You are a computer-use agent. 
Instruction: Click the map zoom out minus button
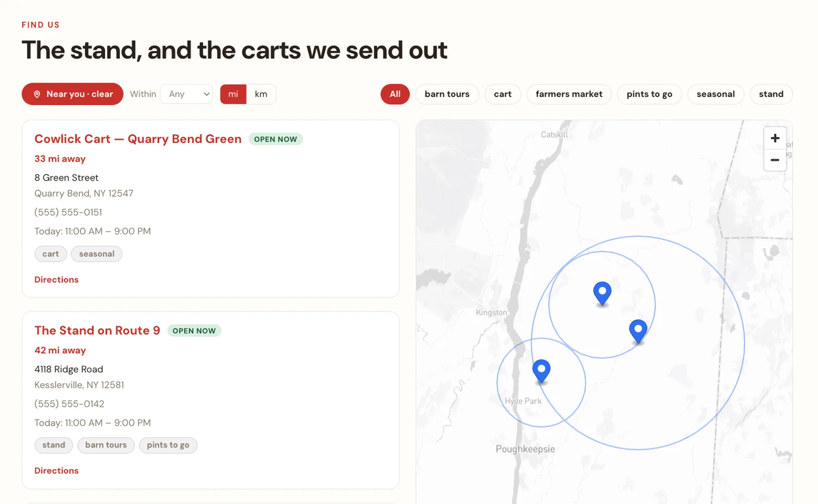(x=775, y=160)
